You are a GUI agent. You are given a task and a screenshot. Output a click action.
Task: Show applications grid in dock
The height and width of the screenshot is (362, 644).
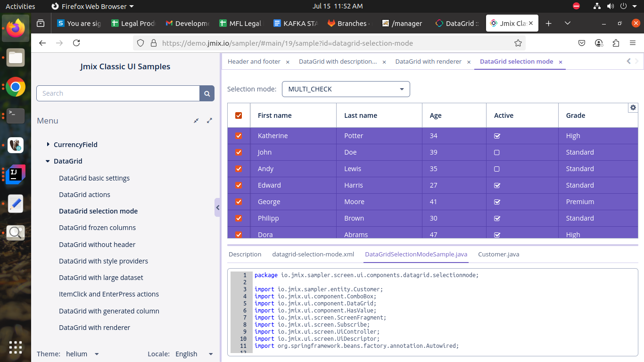(16, 347)
